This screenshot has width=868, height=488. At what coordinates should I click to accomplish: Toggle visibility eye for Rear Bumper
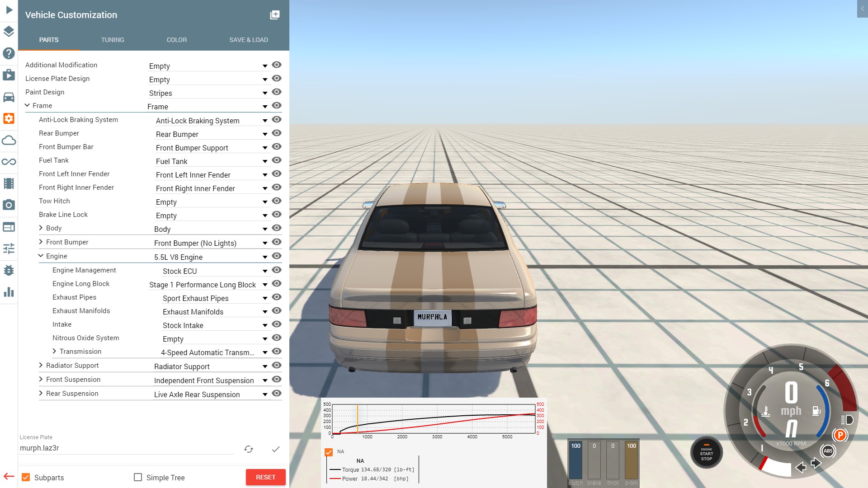(277, 133)
